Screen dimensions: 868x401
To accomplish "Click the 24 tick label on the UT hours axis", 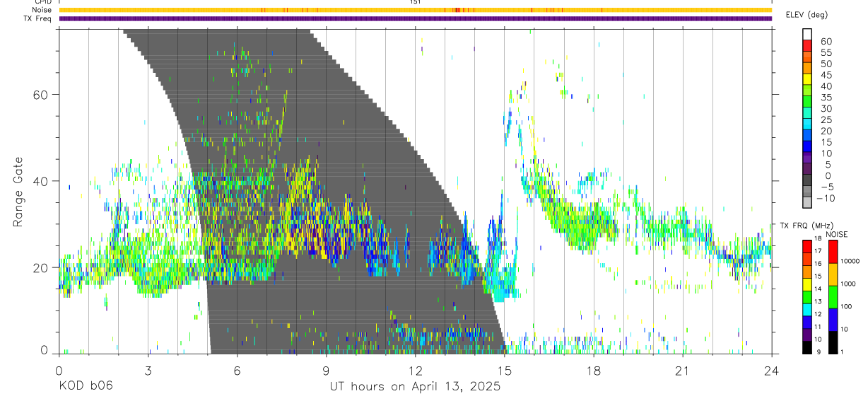I will click(x=771, y=370).
